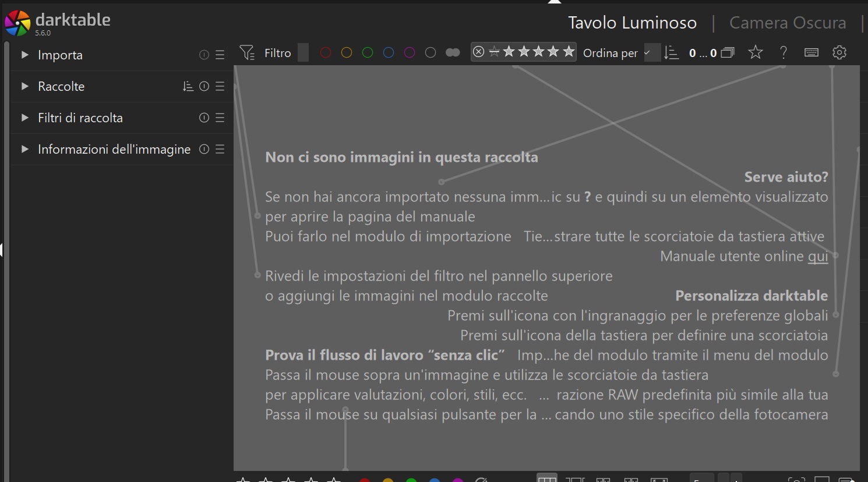Open keyboard shortcuts via keyboard icon
The image size is (868, 482).
pos(811,52)
